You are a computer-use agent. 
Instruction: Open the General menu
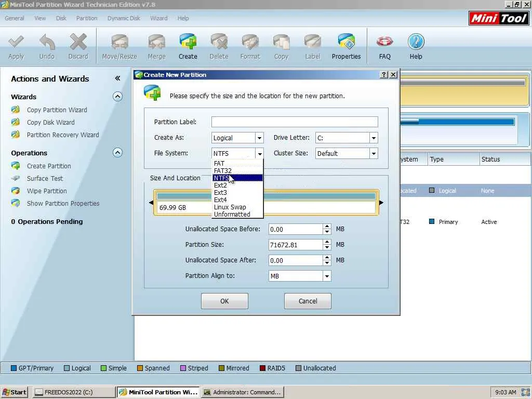[x=14, y=18]
